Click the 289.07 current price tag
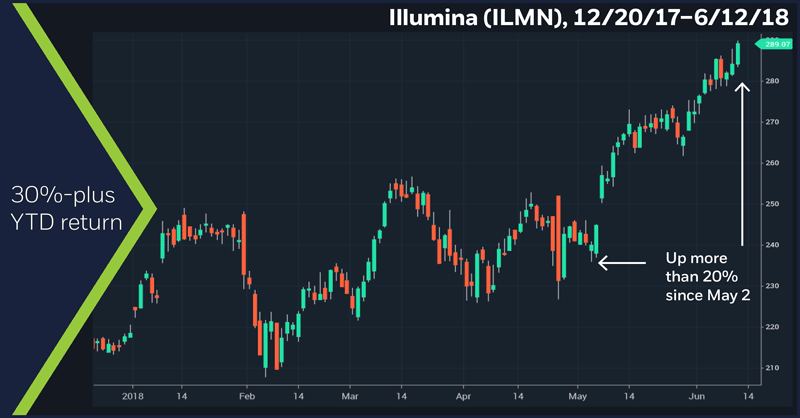This screenshot has height=418, width=800. [x=771, y=43]
